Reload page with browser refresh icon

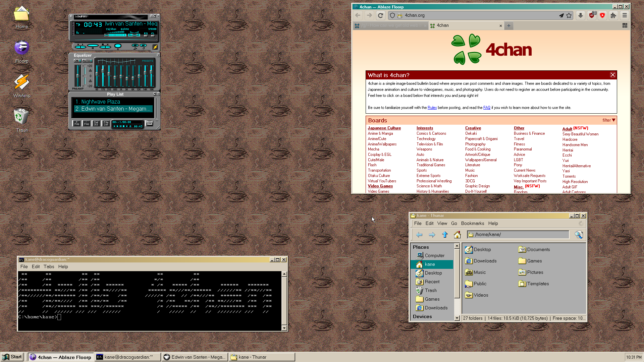pos(380,15)
